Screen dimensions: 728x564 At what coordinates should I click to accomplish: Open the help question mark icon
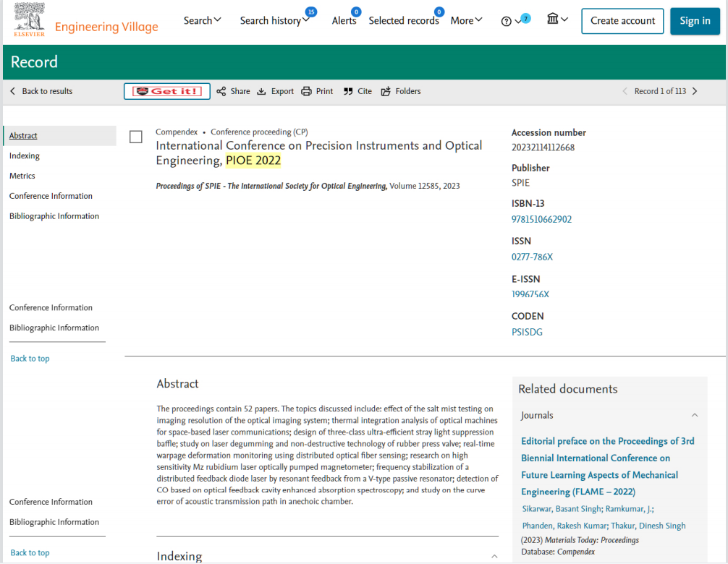pos(506,22)
